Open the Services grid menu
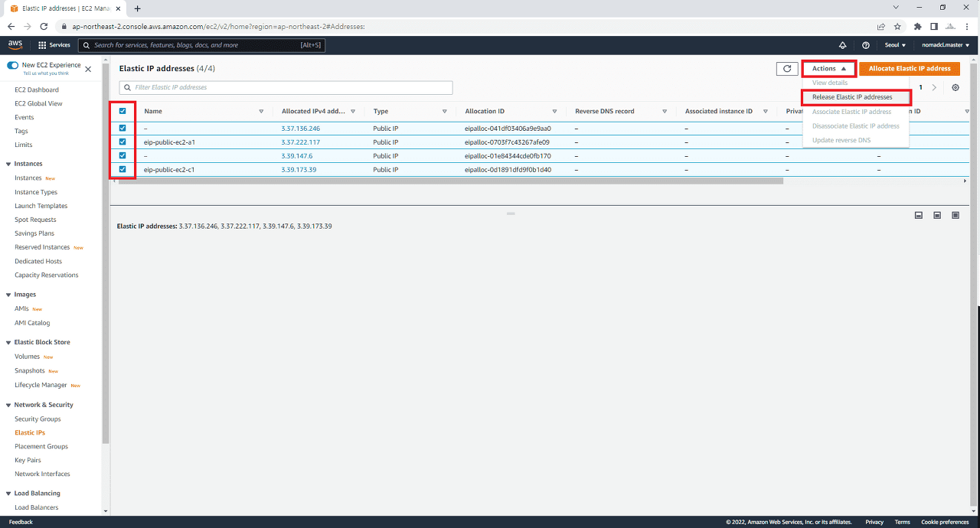The width and height of the screenshot is (980, 528). [x=54, y=45]
